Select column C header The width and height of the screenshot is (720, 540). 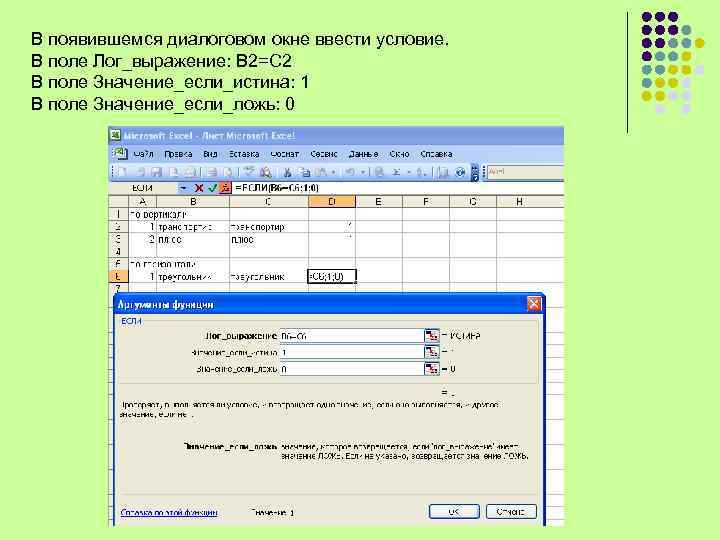click(x=269, y=201)
